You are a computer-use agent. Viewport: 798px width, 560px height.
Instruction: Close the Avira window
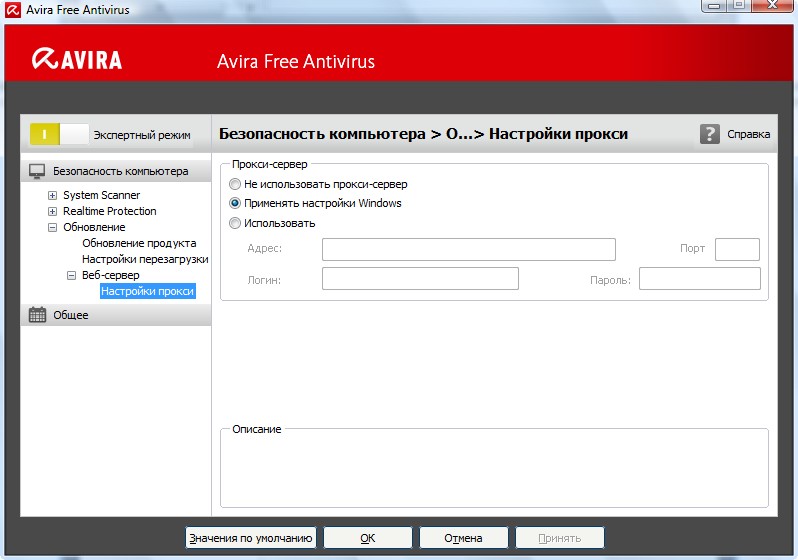(x=773, y=5)
